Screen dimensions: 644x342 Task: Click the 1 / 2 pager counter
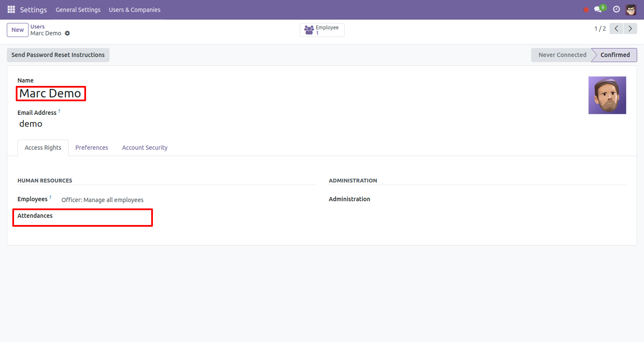coord(600,29)
